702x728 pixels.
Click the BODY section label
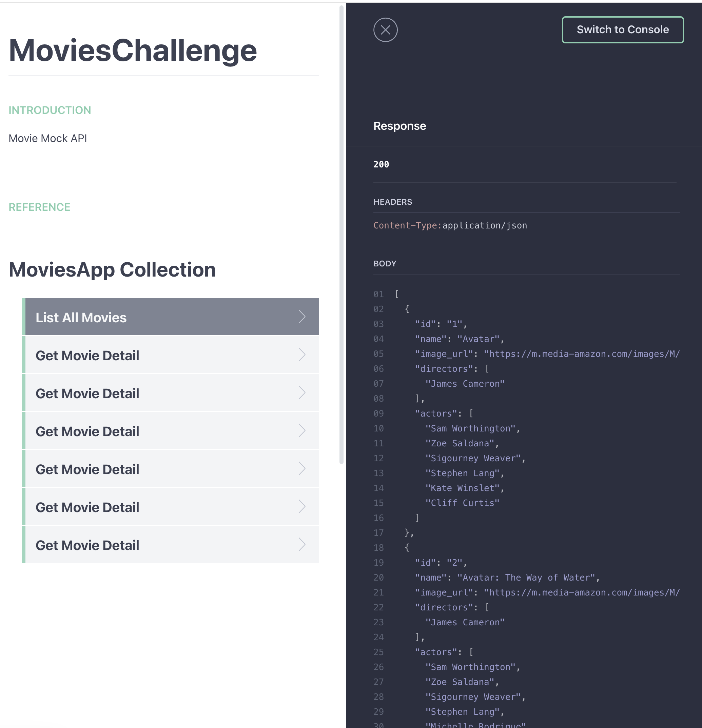click(384, 263)
